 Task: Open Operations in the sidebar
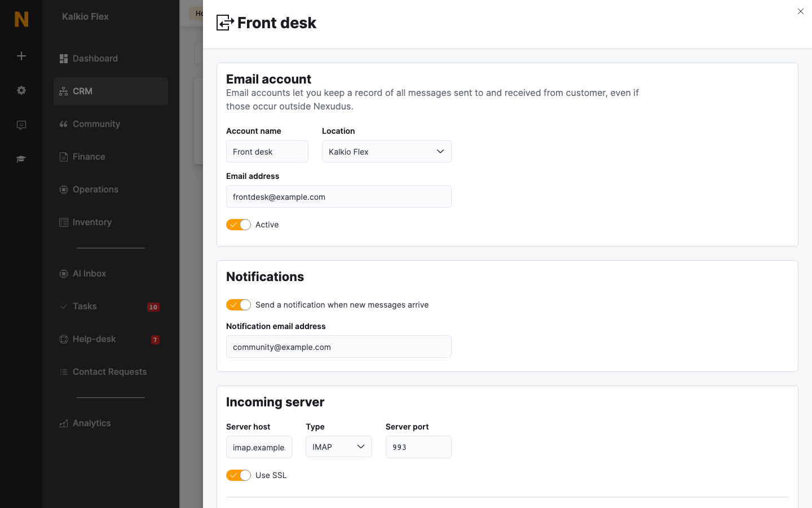[111, 190]
